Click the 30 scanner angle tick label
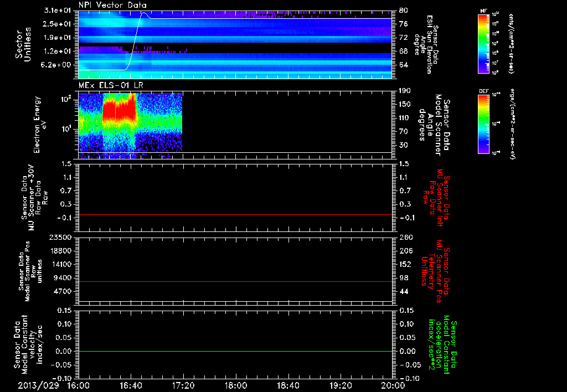The height and width of the screenshot is (392, 567). tap(403, 146)
